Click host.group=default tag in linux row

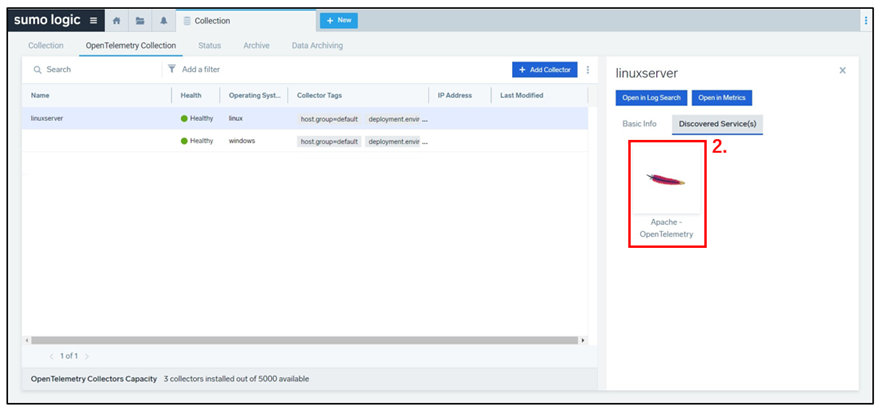(329, 119)
